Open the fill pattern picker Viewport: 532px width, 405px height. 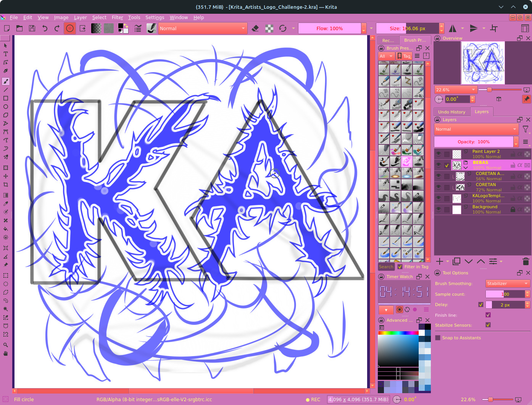pos(109,28)
